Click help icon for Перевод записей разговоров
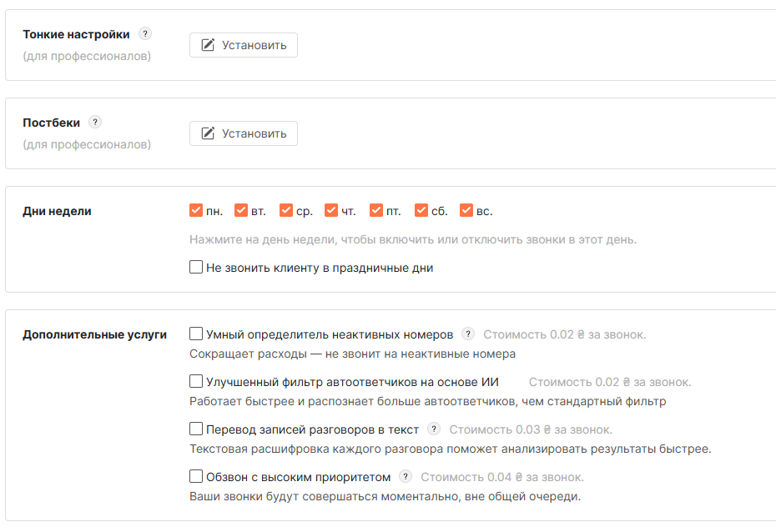The height and width of the screenshot is (532, 776). click(434, 429)
